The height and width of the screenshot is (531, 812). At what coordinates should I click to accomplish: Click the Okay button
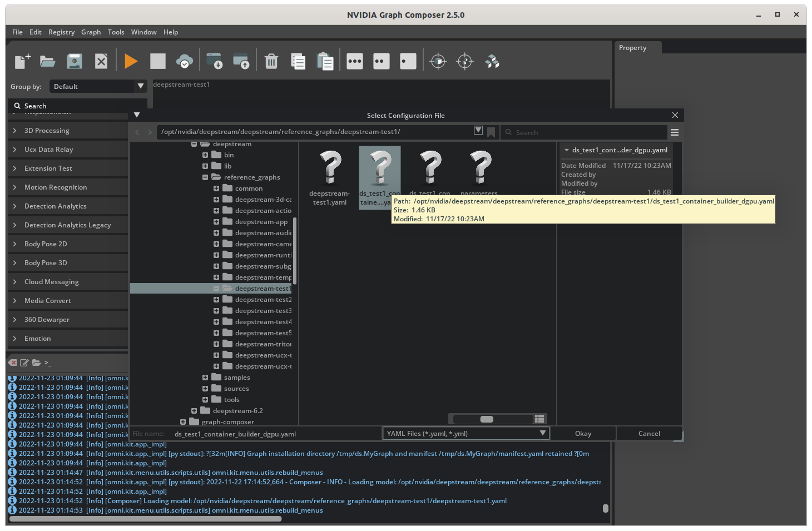click(x=583, y=434)
